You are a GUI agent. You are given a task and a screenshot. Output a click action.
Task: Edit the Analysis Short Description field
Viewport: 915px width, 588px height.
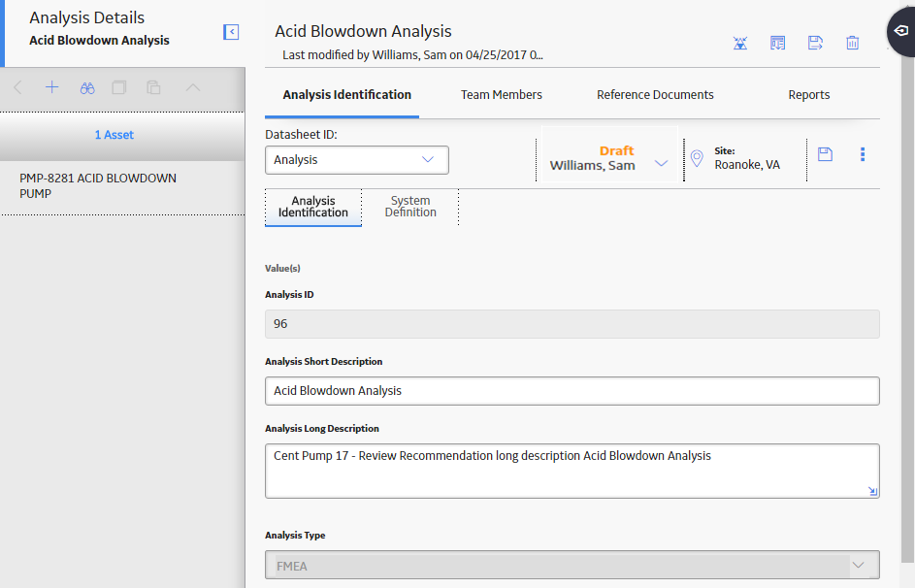tap(572, 391)
